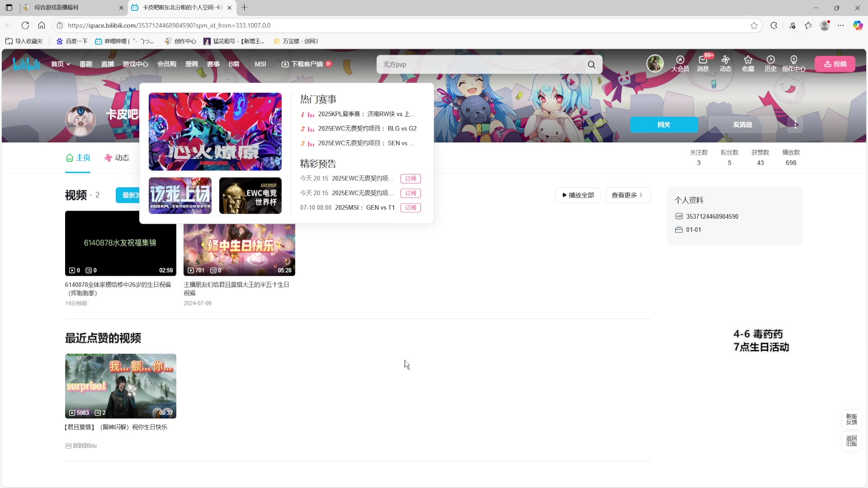Open 2025KPL夏季赛 济南RW侠 match link
Image resolution: width=868 pixels, height=488 pixels.
(x=366, y=114)
